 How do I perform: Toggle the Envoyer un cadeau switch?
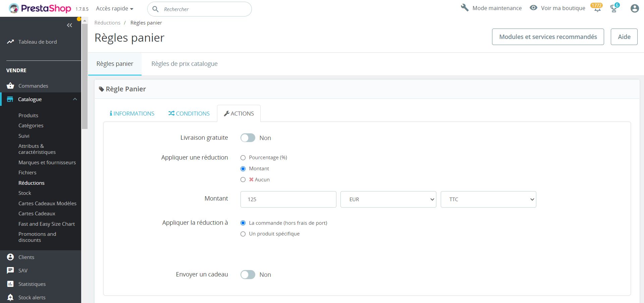tap(248, 274)
